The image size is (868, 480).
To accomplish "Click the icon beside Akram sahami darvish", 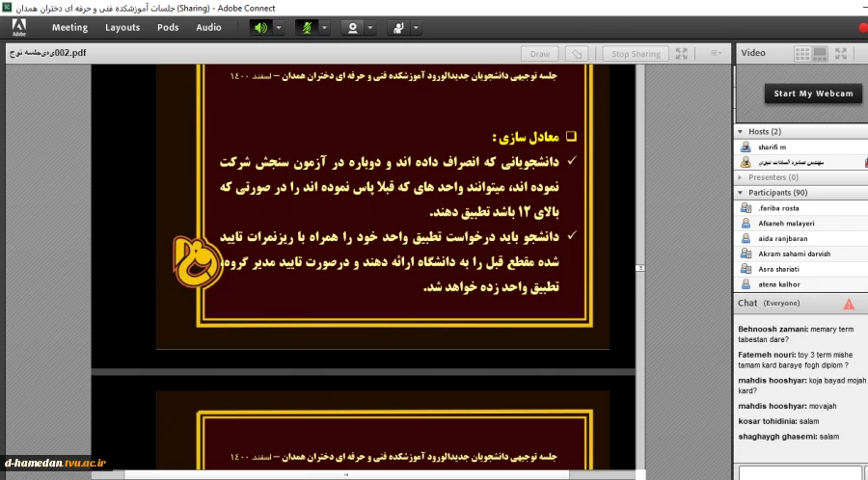I will [746, 253].
